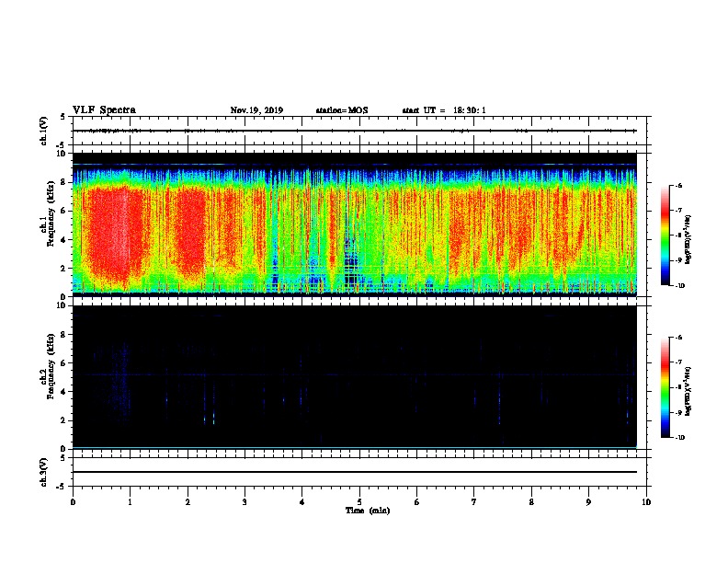Click the ch.1 color bar "log(PSD)" label
The image size is (728, 563).
pos(688,240)
